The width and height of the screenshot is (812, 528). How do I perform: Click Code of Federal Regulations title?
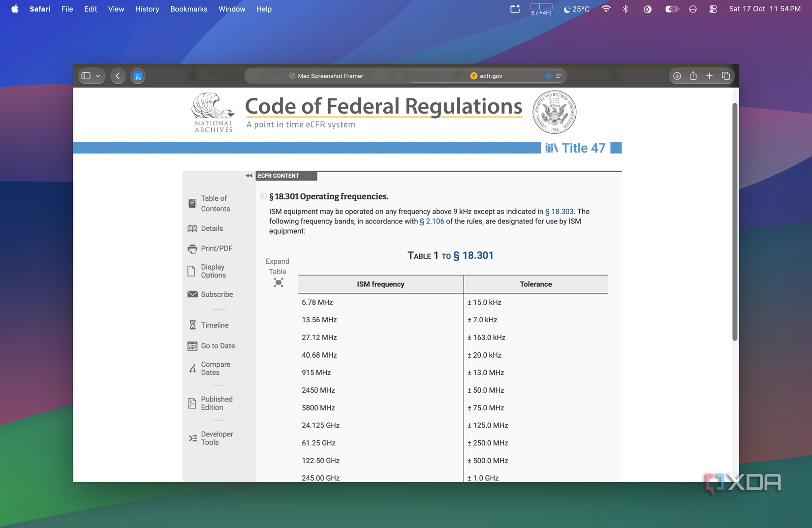pos(383,106)
